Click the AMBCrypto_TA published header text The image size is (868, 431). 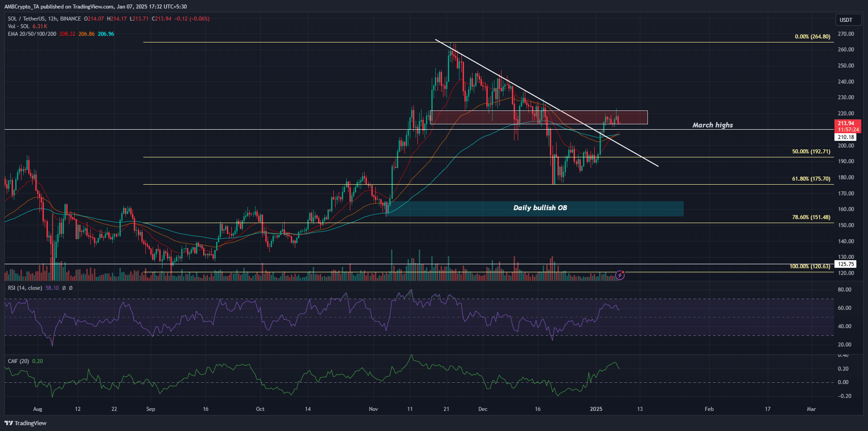[x=95, y=7]
